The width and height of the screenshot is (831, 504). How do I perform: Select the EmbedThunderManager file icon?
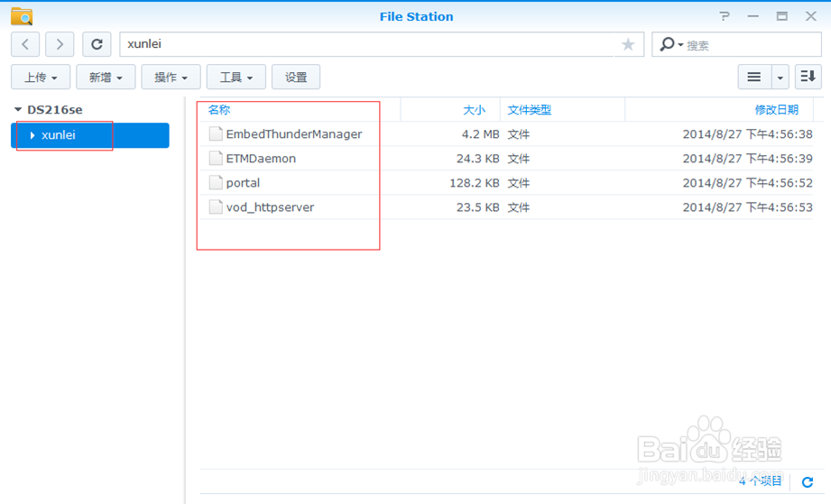215,134
